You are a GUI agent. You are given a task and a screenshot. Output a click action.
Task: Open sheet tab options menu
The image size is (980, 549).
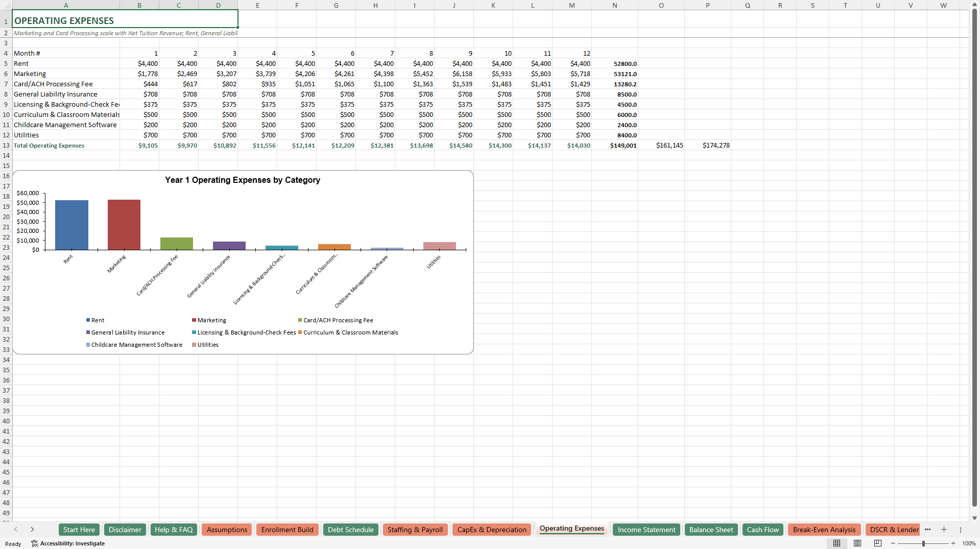click(x=961, y=530)
